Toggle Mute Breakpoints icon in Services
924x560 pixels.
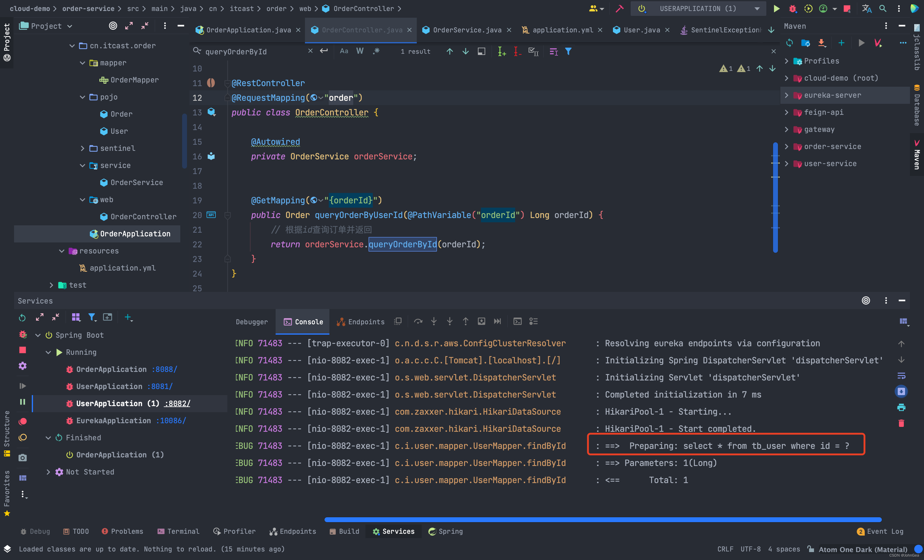coord(23,438)
